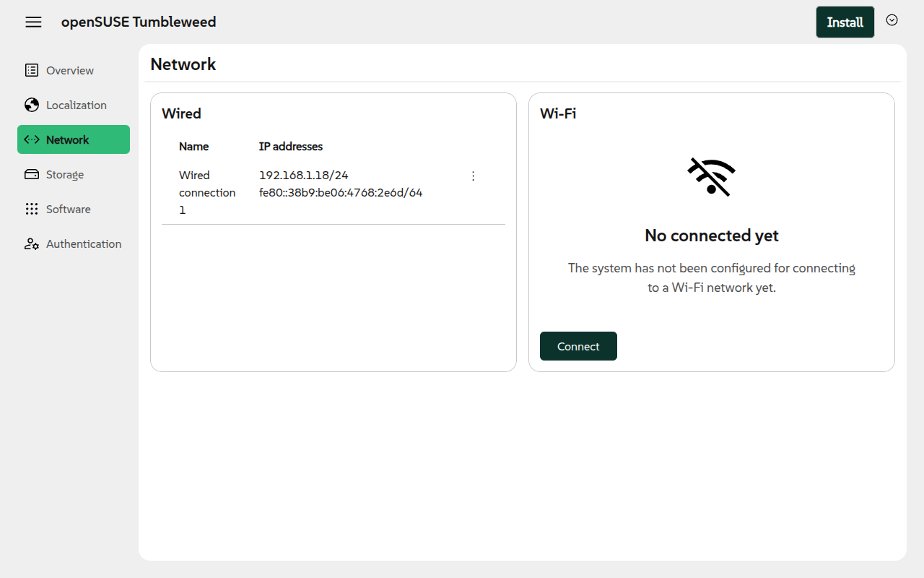Click the Software grid icon
This screenshot has height=578, width=924.
32,209
